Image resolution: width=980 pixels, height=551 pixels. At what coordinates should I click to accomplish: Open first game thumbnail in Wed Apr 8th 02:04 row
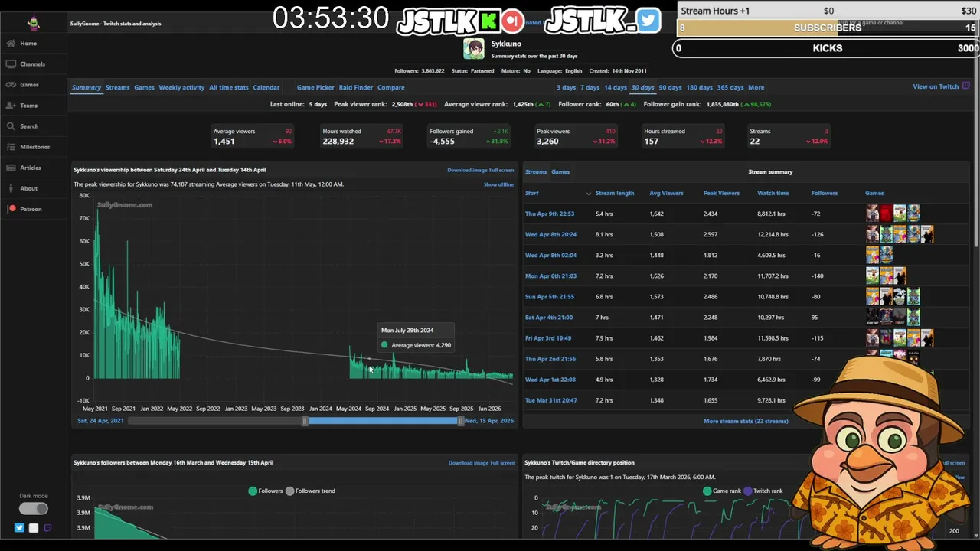pyautogui.click(x=872, y=255)
